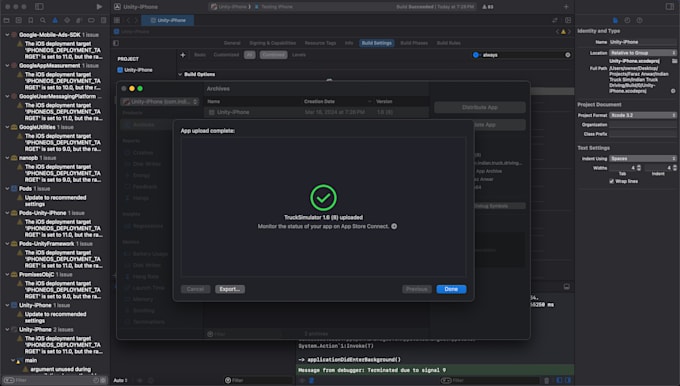This screenshot has width=680, height=386.
Task: Open the Find navigator magnifier icon
Action: [x=43, y=20]
